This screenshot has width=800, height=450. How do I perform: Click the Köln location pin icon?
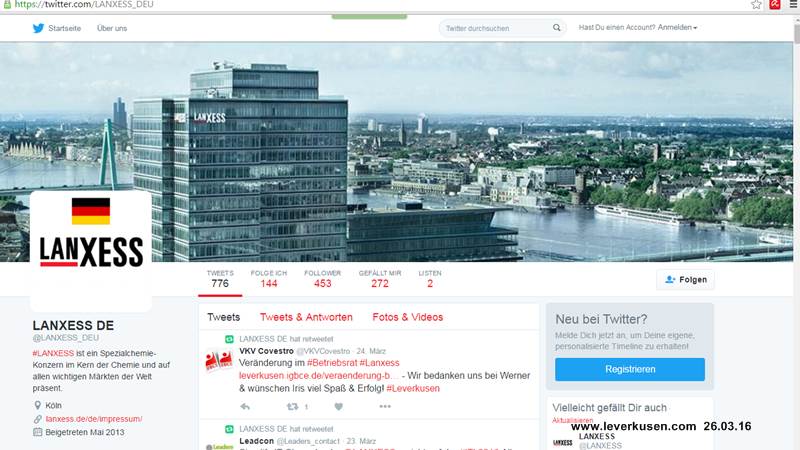pyautogui.click(x=37, y=405)
